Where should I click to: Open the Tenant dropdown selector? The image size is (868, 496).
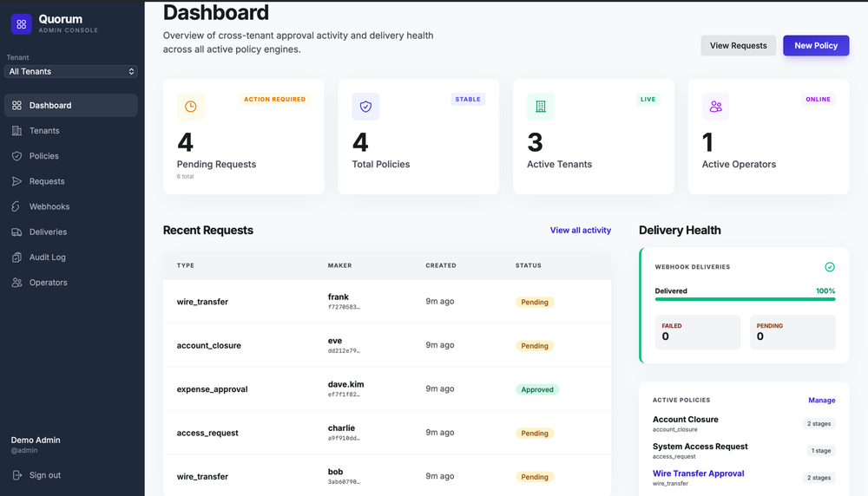71,72
